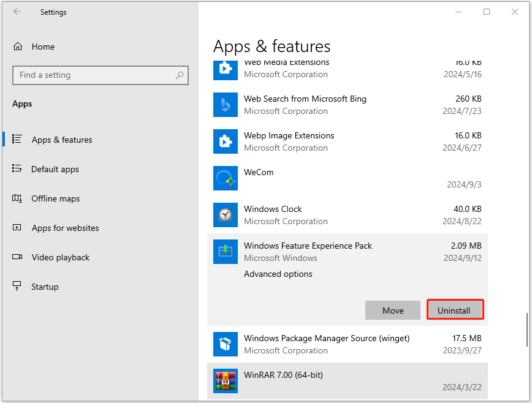Viewport: 532px width, 403px height.
Task: Click the Uninstall button
Action: pyautogui.click(x=455, y=309)
